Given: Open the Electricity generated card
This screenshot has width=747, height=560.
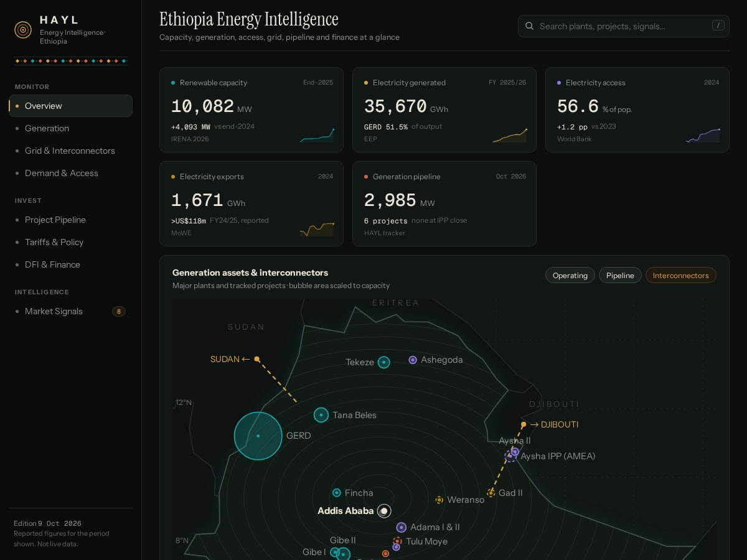Looking at the screenshot, I should point(444,110).
